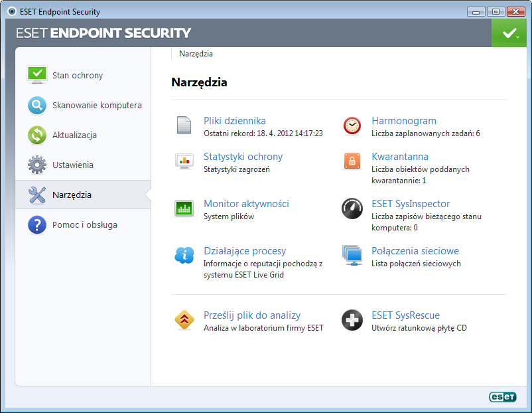Maximize the ESET Endpoint Security window

pos(496,12)
